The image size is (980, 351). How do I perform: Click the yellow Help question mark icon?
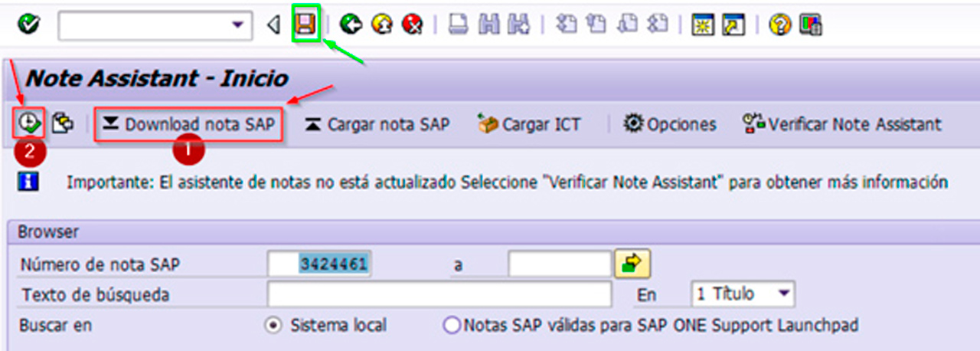[779, 26]
